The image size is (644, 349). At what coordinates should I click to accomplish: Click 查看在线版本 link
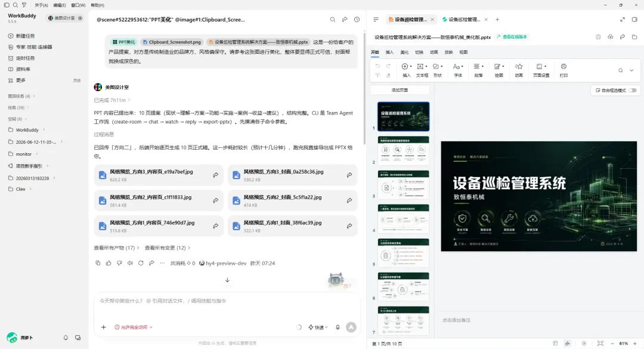point(512,36)
